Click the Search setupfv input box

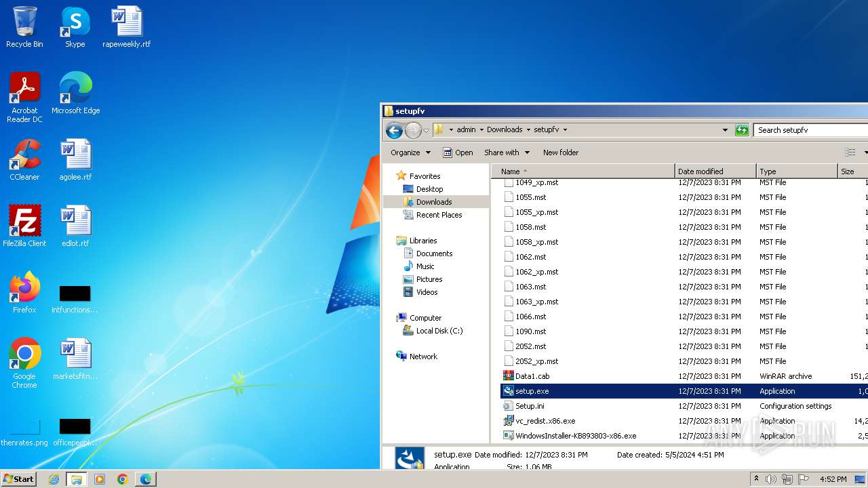810,130
